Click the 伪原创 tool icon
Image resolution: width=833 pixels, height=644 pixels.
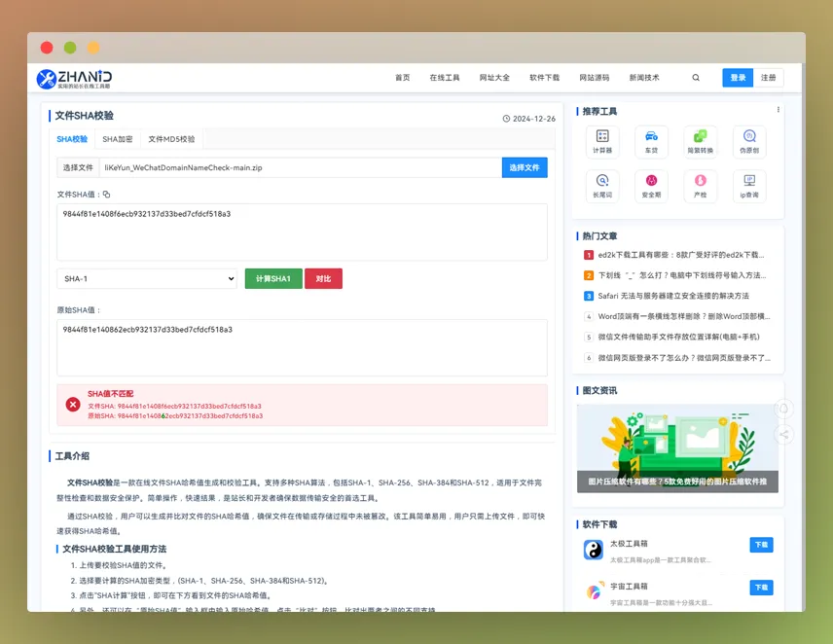(x=750, y=140)
